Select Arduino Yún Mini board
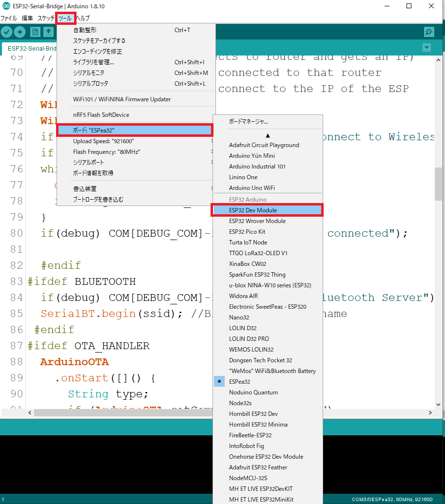 point(268,155)
